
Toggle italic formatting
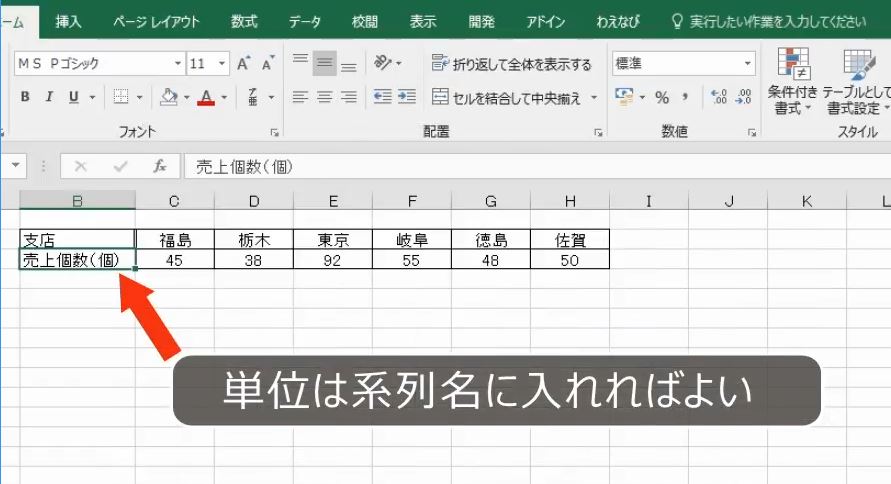[49, 97]
